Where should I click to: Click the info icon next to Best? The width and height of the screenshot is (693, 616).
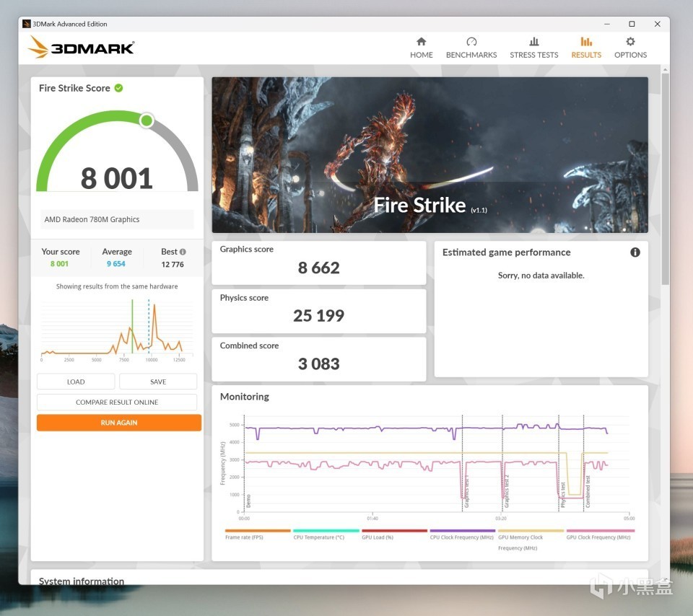(x=183, y=252)
